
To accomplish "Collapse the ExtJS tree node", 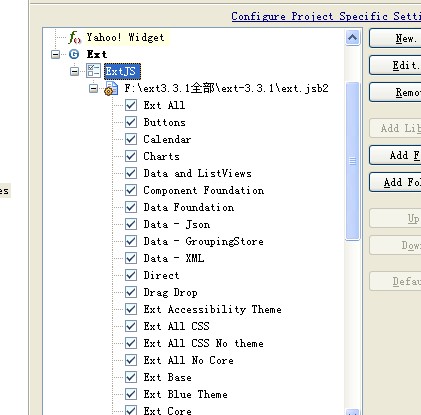I will (74, 71).
